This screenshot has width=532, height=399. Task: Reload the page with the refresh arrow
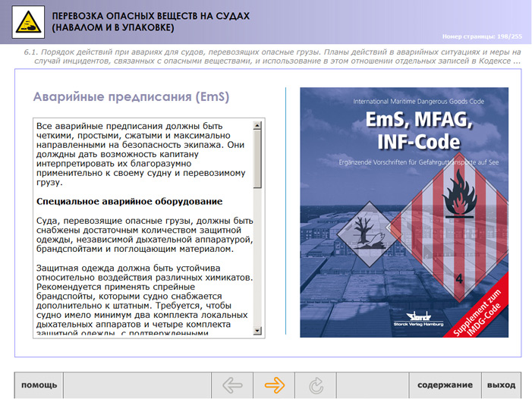316,385
